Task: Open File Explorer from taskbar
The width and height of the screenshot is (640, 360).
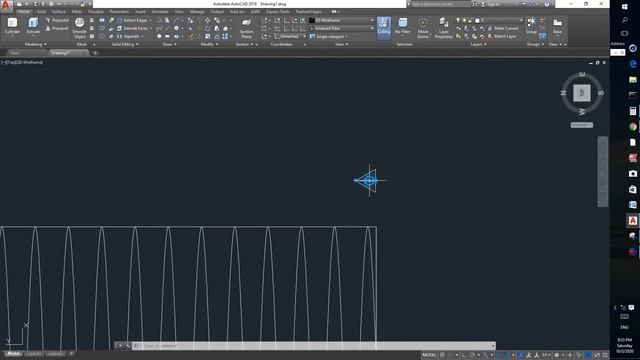Action: click(x=633, y=80)
